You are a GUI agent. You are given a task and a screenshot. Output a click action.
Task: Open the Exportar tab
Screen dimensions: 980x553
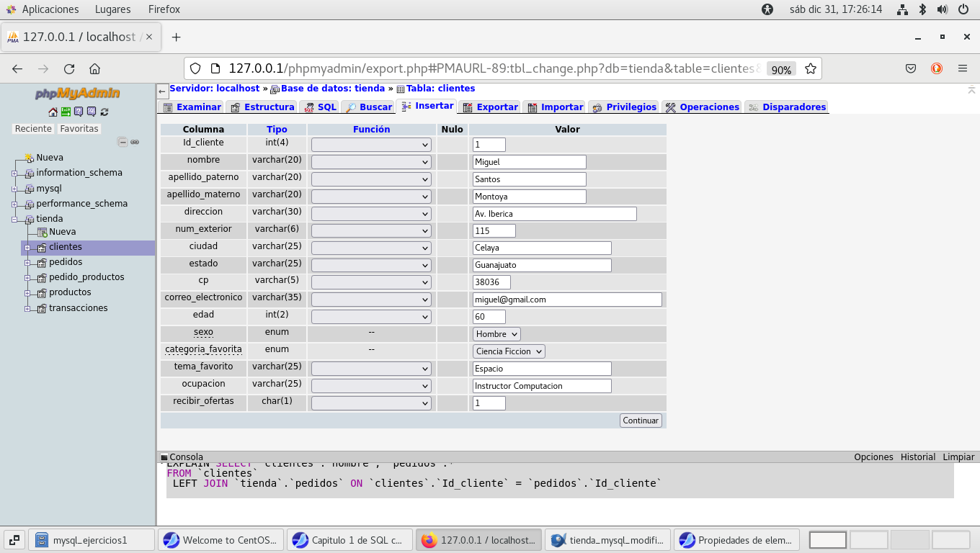pyautogui.click(x=490, y=107)
